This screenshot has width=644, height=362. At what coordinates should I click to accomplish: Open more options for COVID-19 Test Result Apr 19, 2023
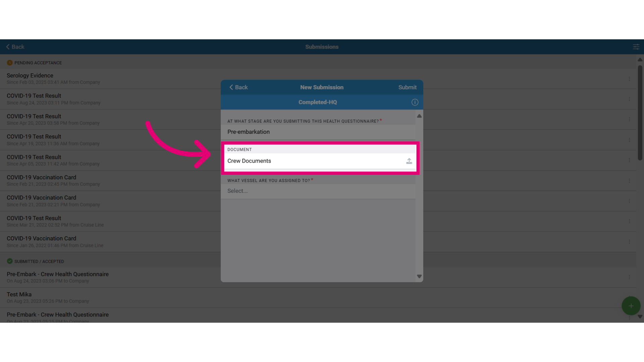pyautogui.click(x=629, y=140)
